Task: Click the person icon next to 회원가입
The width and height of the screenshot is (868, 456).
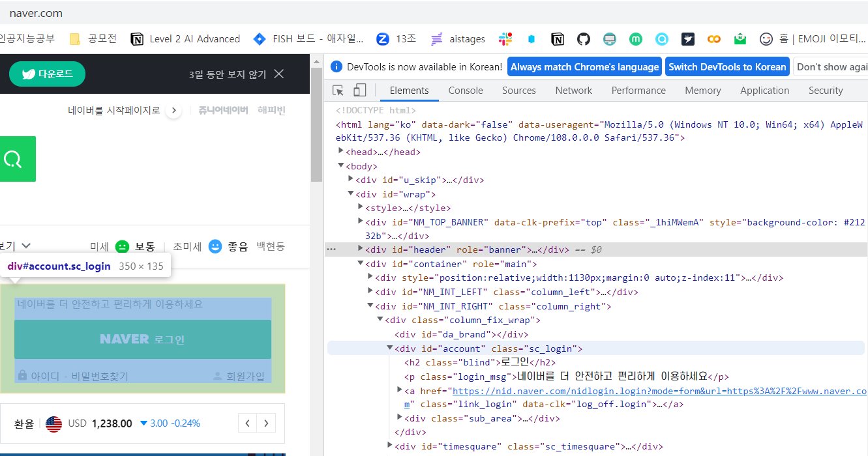Action: coord(218,376)
